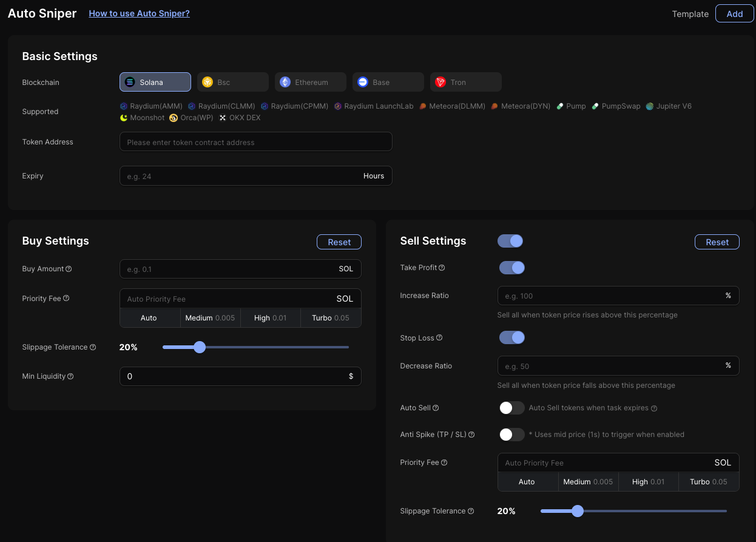756x542 pixels.
Task: Click help icon beside Sell Slippage Tolerance
Action: coord(471,511)
